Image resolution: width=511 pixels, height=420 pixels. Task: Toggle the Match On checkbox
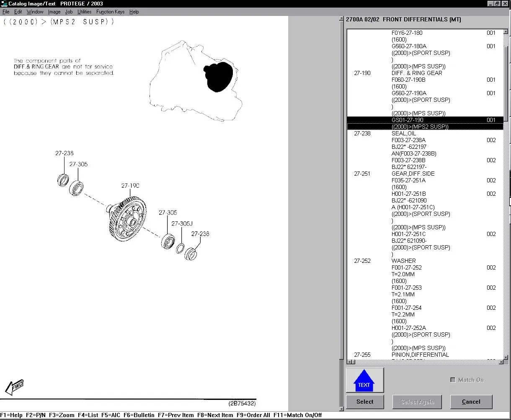453,380
